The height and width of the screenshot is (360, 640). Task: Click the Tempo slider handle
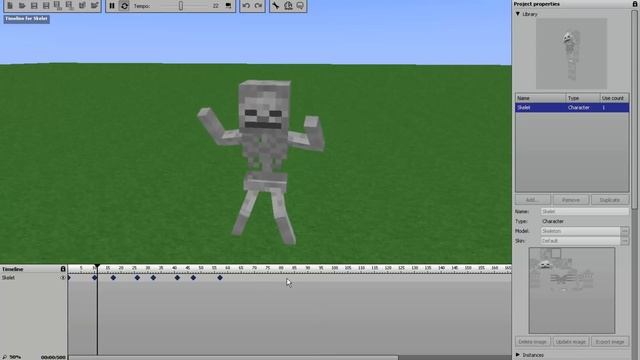[181, 6]
